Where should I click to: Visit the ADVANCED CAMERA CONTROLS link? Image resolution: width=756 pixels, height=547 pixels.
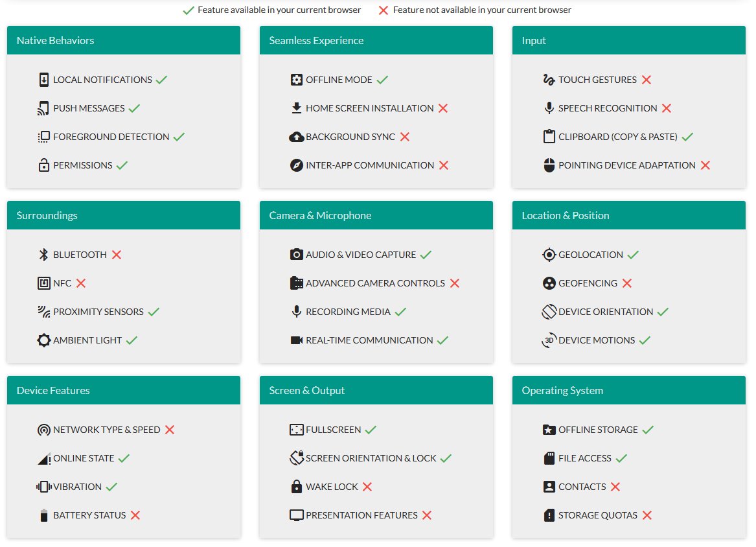[x=375, y=283]
